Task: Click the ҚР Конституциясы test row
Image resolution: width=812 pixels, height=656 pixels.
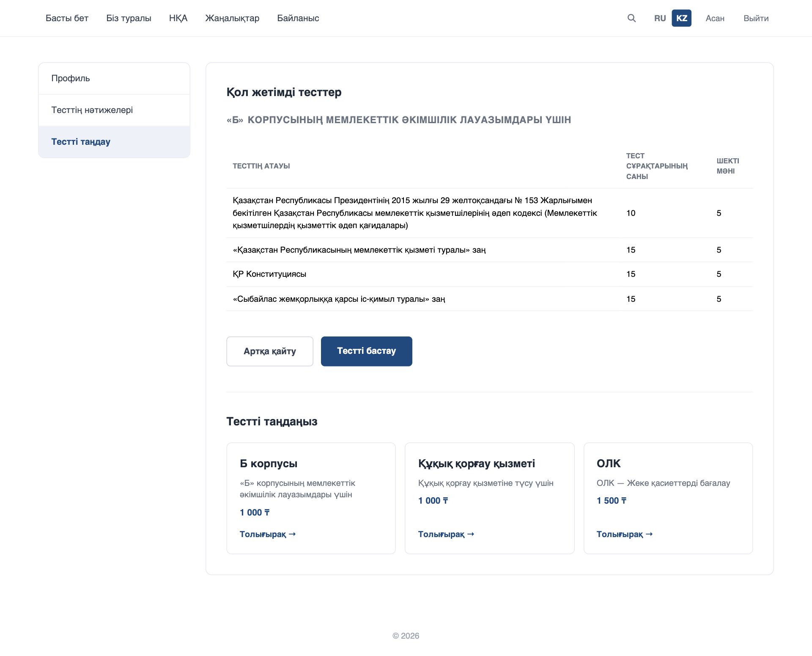Action: (490, 274)
